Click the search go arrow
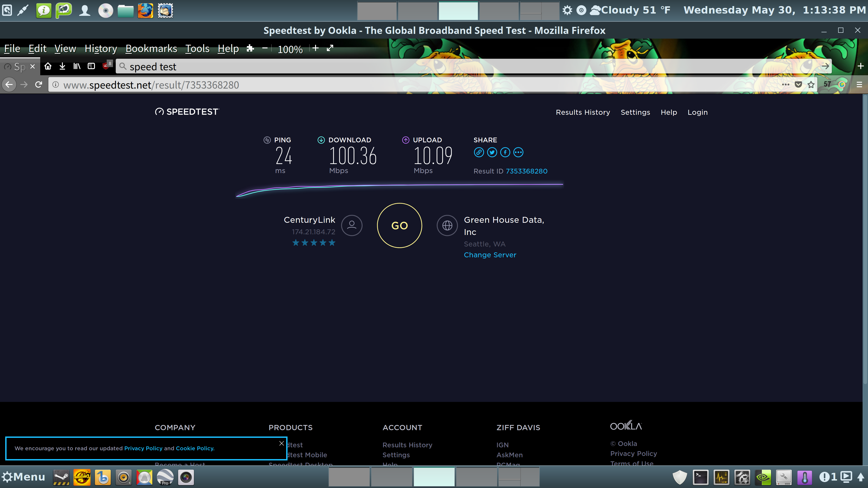Image resolution: width=868 pixels, height=488 pixels. [x=825, y=66]
